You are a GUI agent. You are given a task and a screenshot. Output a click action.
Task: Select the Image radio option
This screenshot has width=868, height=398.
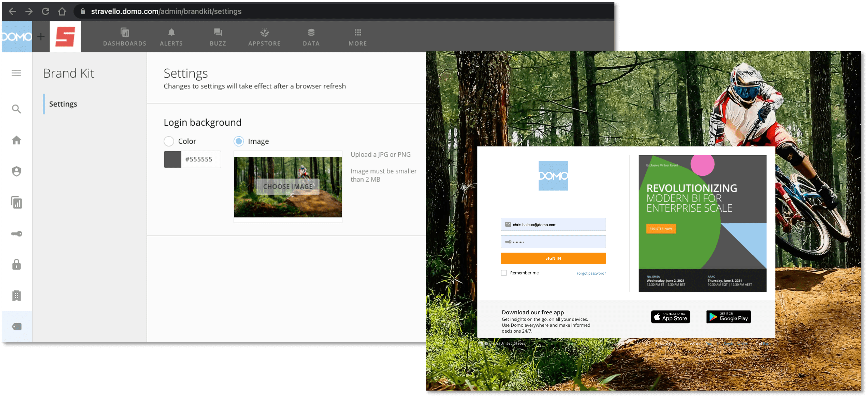click(238, 141)
